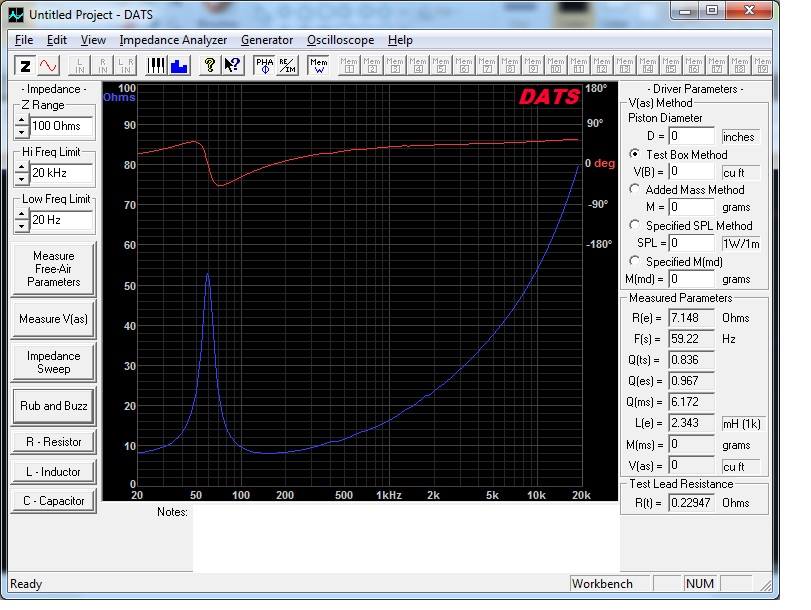The width and height of the screenshot is (811, 610).
Task: Open the V(B) cu ft unit selector
Action: 741,172
